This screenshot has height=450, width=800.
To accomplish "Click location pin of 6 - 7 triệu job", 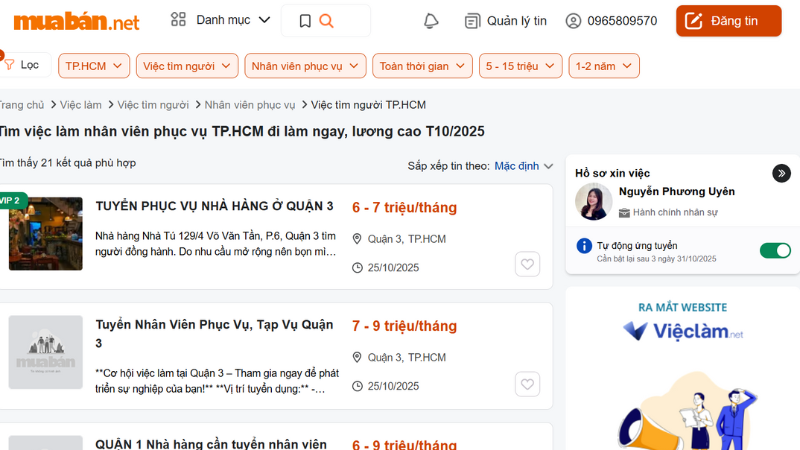I will [357, 239].
